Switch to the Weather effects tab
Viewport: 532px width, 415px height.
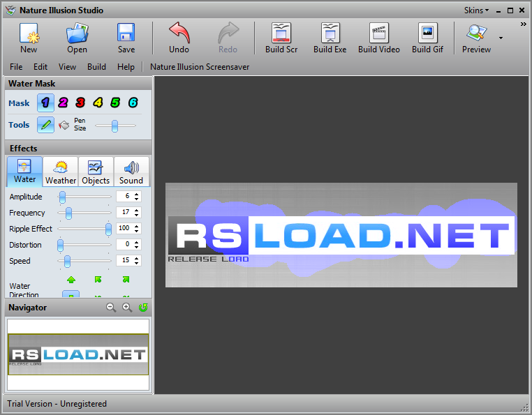[x=61, y=172]
